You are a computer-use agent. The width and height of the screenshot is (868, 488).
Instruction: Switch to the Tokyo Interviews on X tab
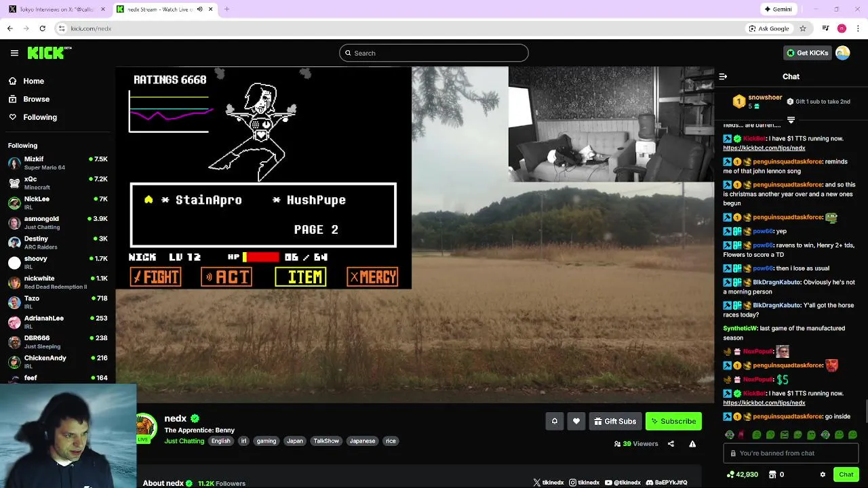[x=57, y=9]
